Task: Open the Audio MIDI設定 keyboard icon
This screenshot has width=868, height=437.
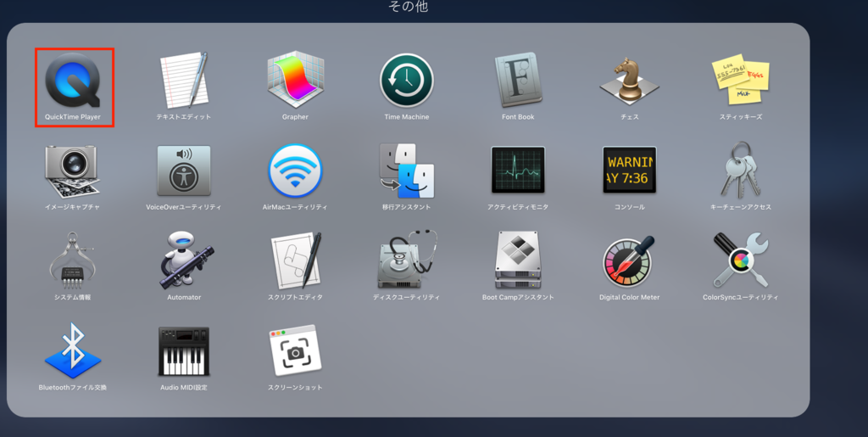Action: pyautogui.click(x=184, y=351)
